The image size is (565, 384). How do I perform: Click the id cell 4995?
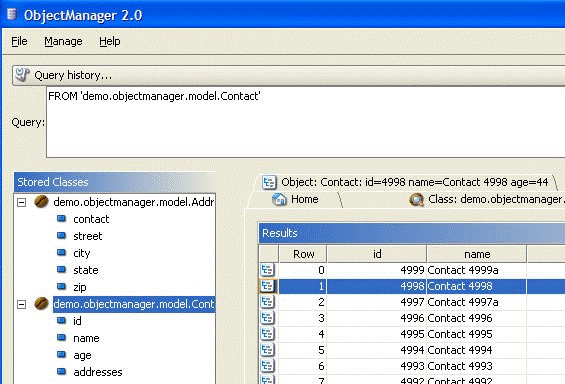coord(377,334)
